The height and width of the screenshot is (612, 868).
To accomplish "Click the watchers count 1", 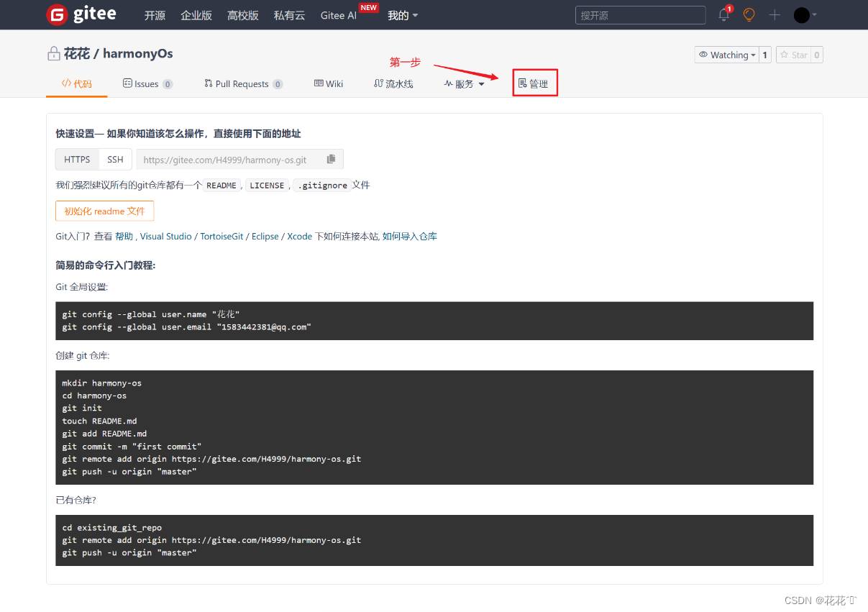I will (765, 55).
